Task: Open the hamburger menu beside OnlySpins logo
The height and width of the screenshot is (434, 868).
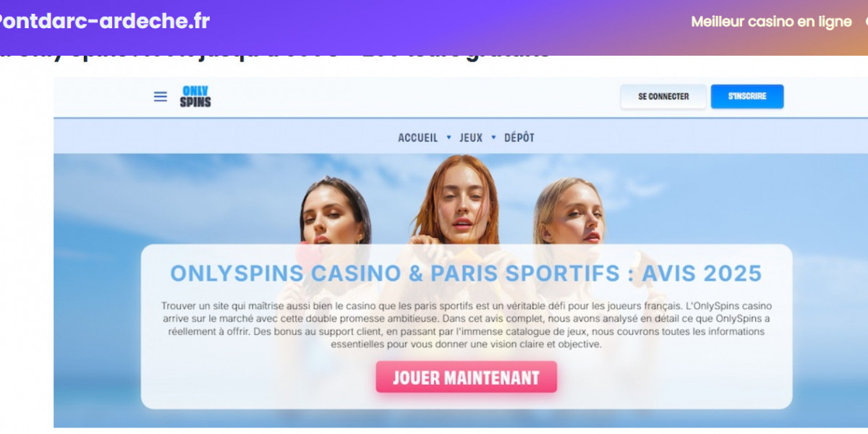Action: [161, 97]
